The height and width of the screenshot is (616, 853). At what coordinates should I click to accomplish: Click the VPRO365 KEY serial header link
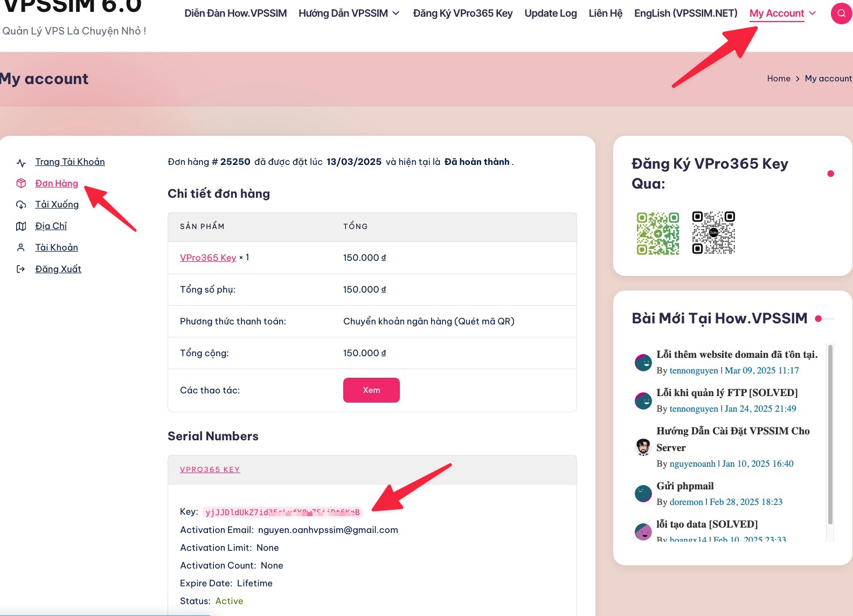pyautogui.click(x=210, y=469)
